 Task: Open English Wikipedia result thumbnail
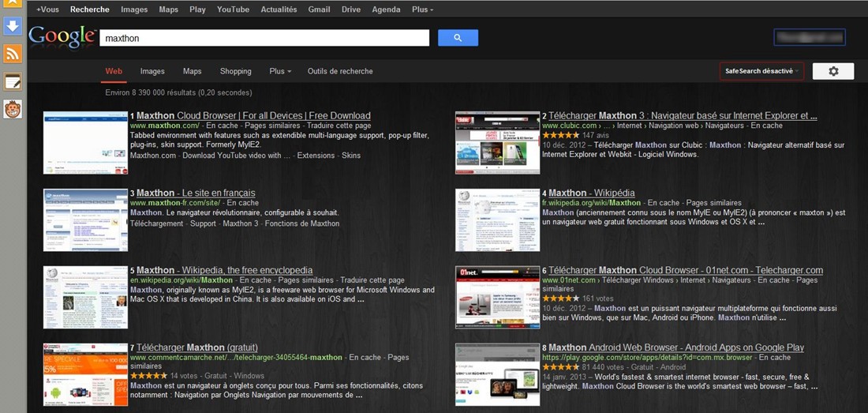pyautogui.click(x=85, y=297)
